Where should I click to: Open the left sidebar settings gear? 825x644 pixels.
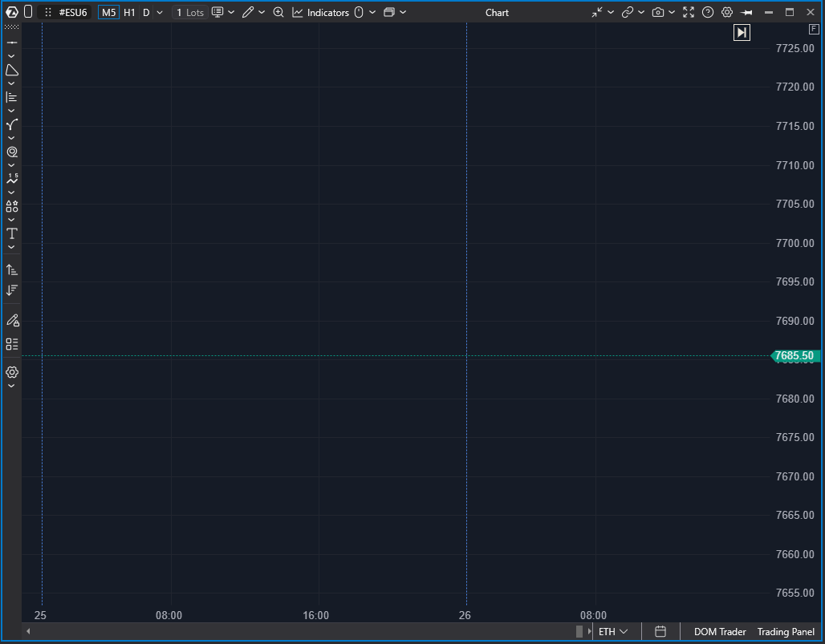[x=11, y=372]
